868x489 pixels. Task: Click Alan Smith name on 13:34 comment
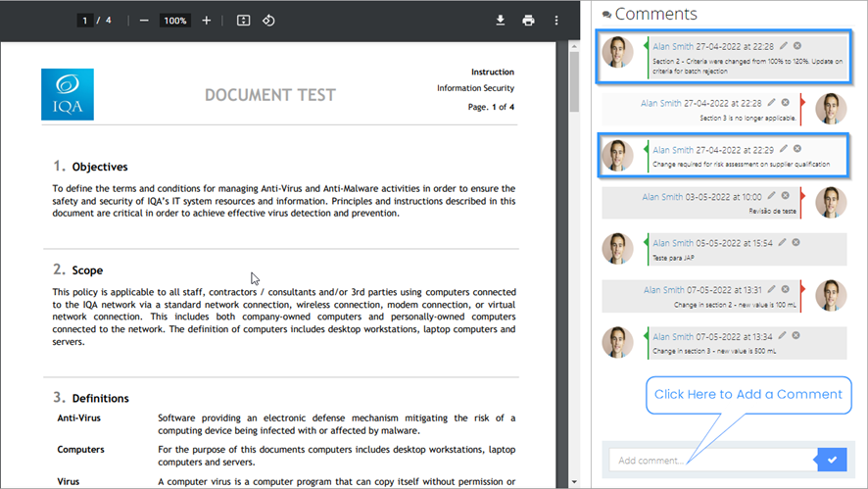coord(673,337)
